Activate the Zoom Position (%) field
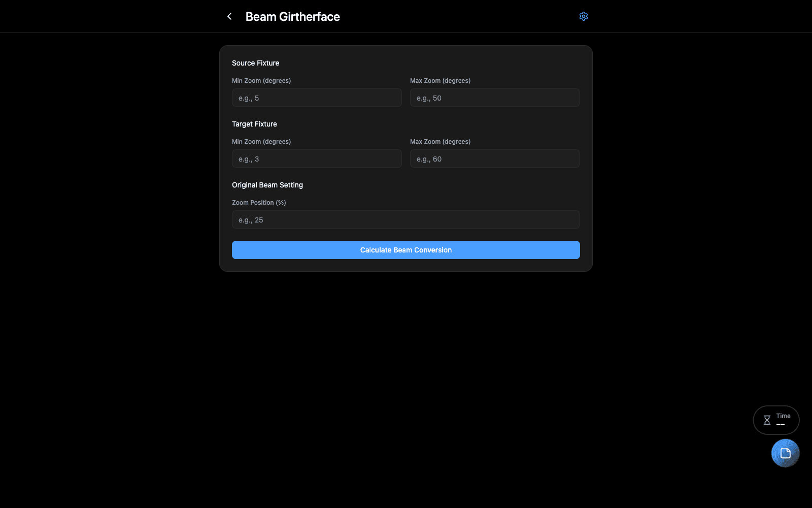 [406, 219]
